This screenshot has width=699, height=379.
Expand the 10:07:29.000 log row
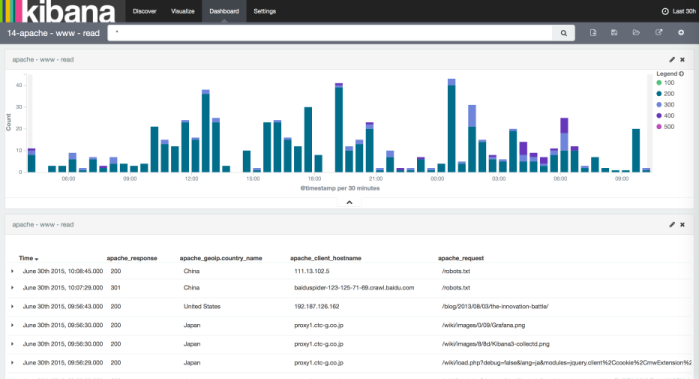pyautogui.click(x=12, y=288)
